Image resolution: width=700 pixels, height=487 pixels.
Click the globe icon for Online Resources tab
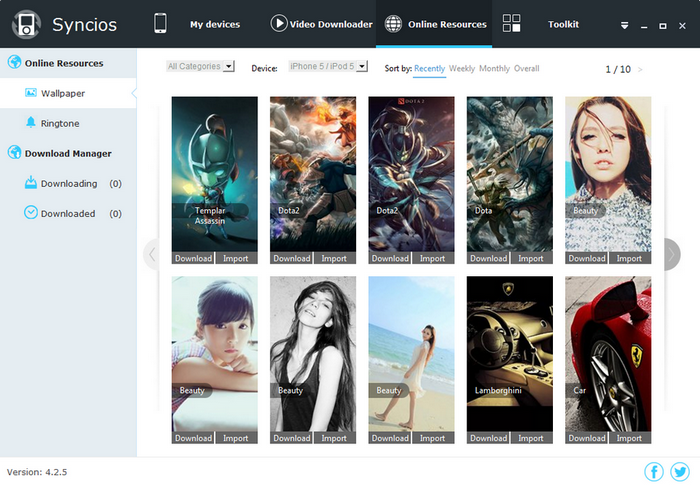393,24
